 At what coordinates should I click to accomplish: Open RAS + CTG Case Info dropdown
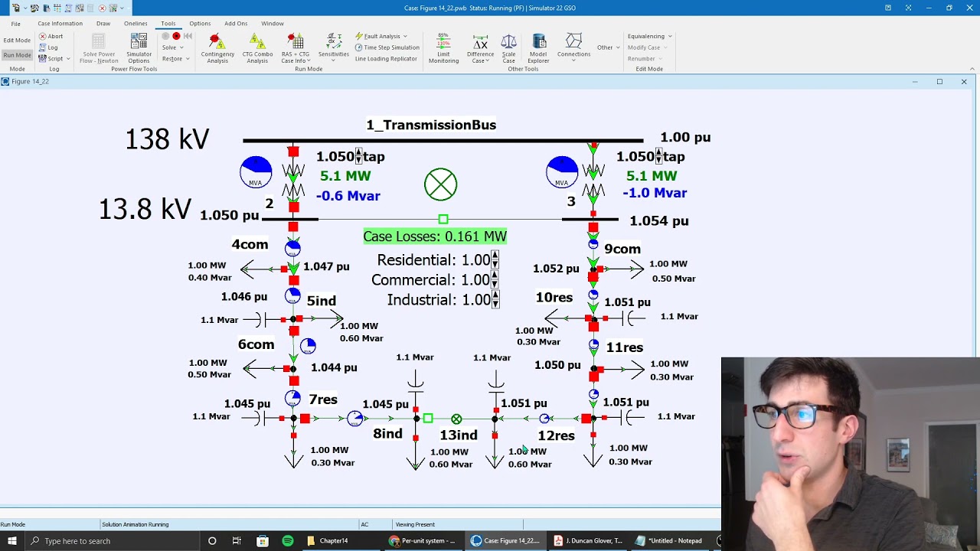click(296, 48)
